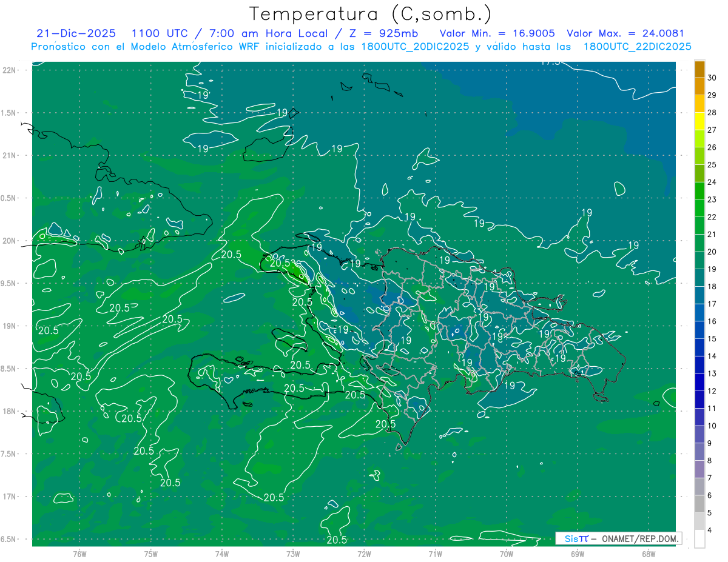Click the color scale label '22'
This screenshot has height=562, width=728.
(x=712, y=217)
